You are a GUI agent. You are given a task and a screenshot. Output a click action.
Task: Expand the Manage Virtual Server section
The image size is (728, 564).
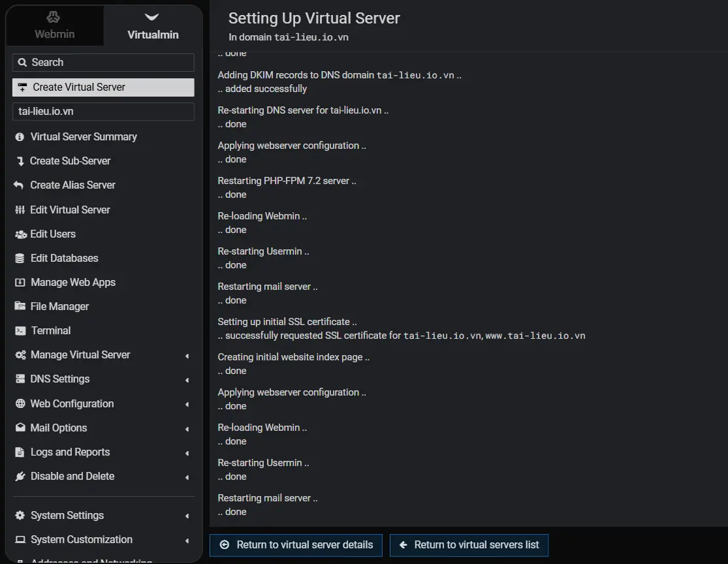pos(80,354)
